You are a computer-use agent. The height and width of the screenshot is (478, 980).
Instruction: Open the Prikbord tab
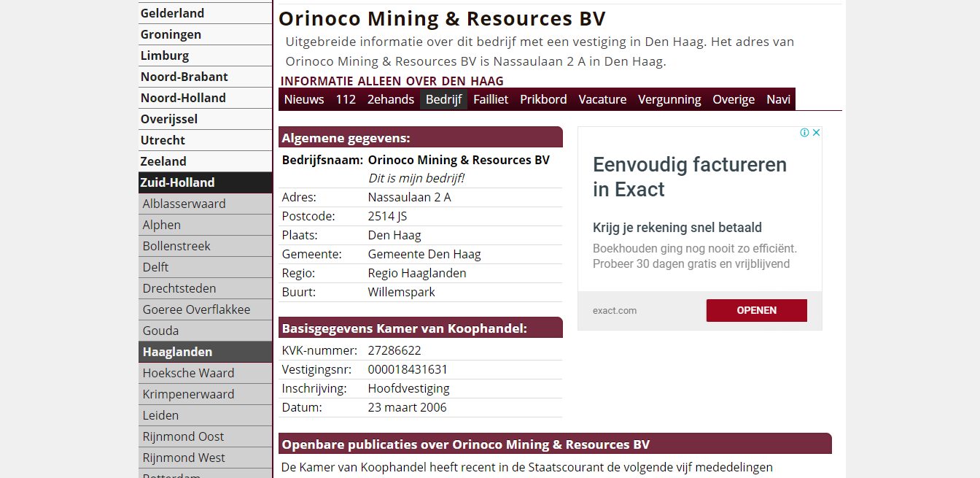(x=543, y=99)
